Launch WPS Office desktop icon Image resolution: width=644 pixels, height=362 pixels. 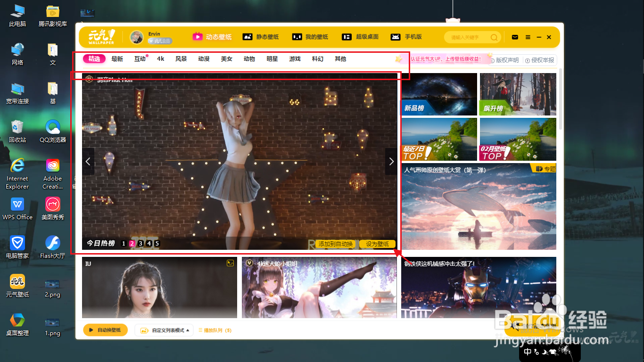pos(17,209)
